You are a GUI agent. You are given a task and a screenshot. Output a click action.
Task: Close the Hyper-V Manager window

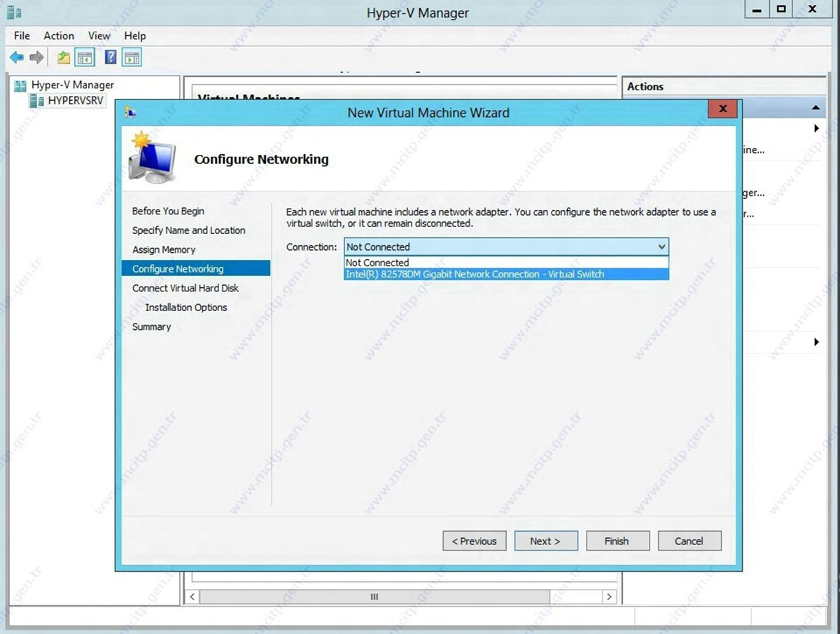tap(812, 10)
